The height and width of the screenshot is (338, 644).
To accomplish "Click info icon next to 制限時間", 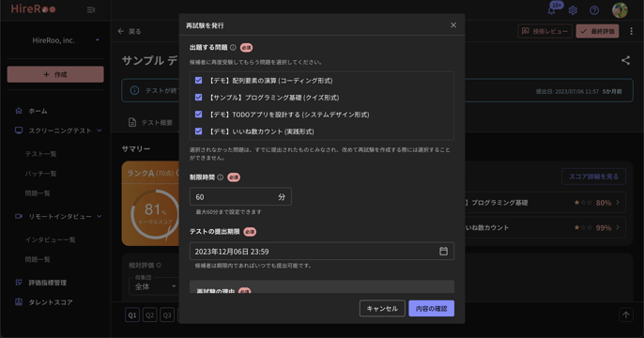I will [220, 177].
